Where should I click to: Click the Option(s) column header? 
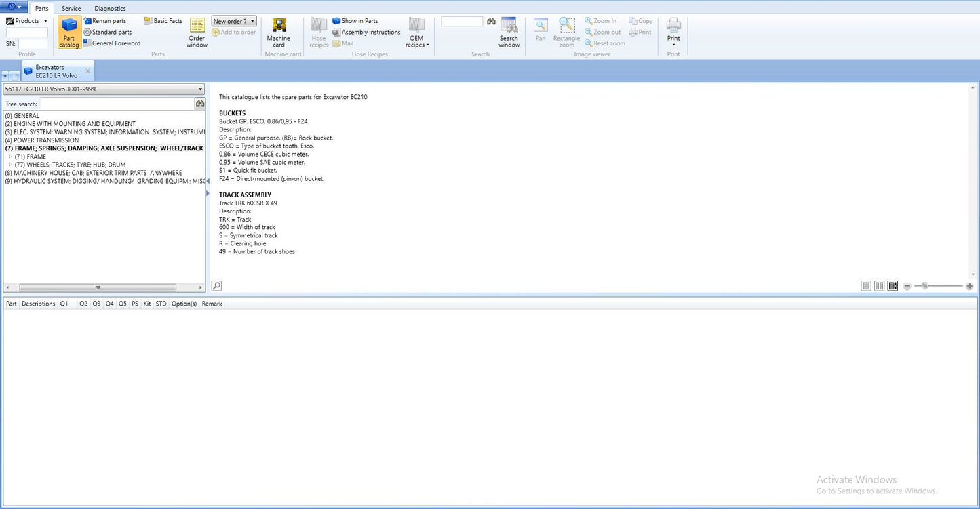pos(184,304)
